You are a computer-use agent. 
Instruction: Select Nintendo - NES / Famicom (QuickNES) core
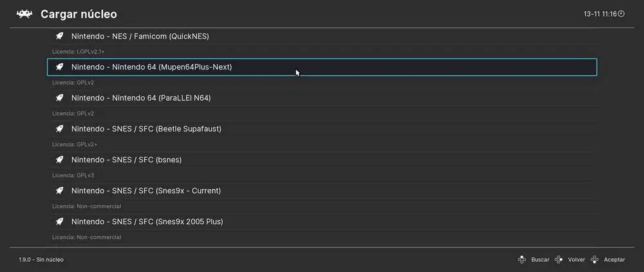140,36
